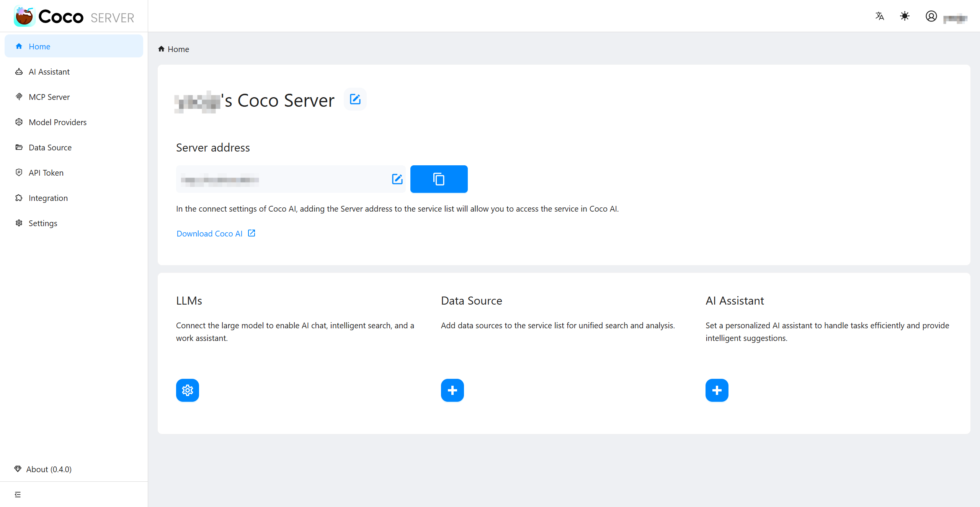
Task: Go to Home in the sidebar
Action: point(74,46)
